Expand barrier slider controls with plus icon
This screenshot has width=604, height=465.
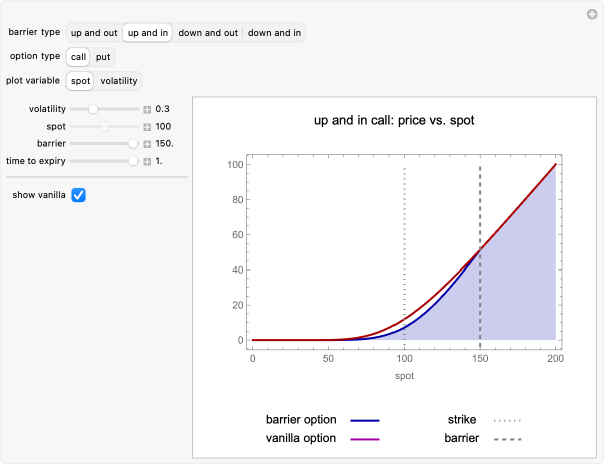click(147, 144)
